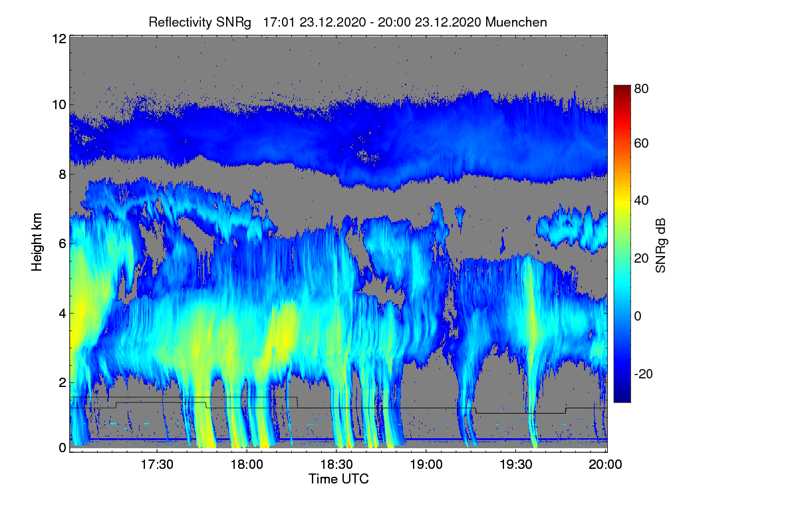Image resolution: width=798 pixels, height=532 pixels.
Task: Click the 10 km height tick label
Action: tap(59, 104)
